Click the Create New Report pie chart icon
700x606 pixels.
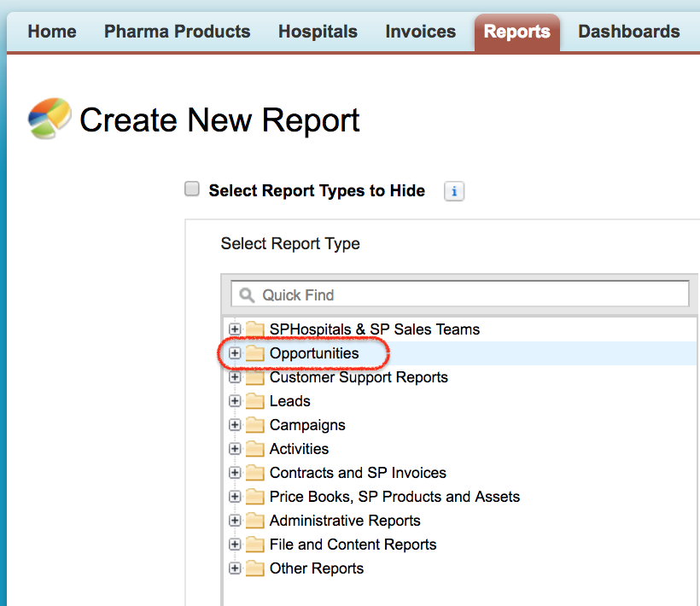coord(50,119)
